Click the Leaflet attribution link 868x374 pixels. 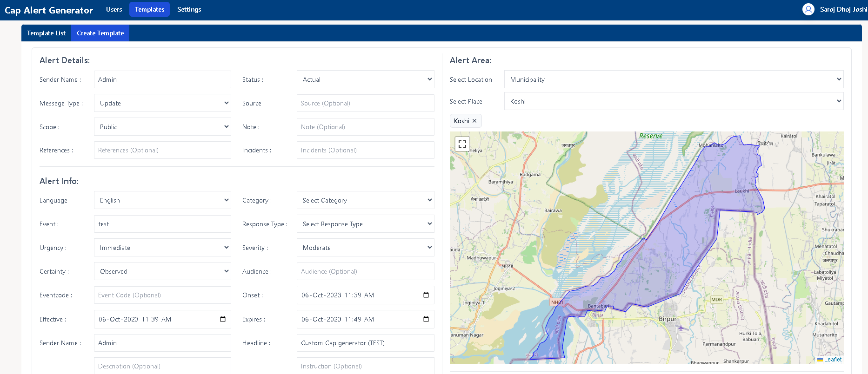pyautogui.click(x=832, y=359)
